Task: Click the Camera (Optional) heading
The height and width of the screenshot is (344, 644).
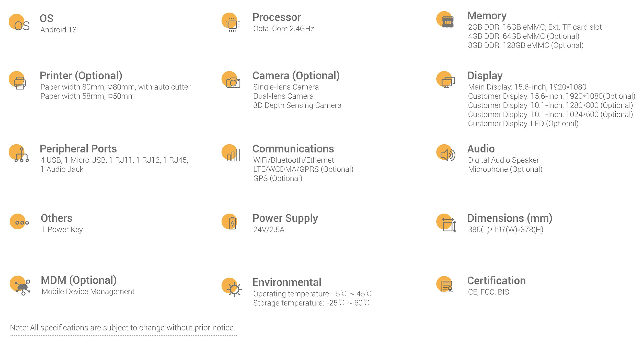Action: coord(296,76)
